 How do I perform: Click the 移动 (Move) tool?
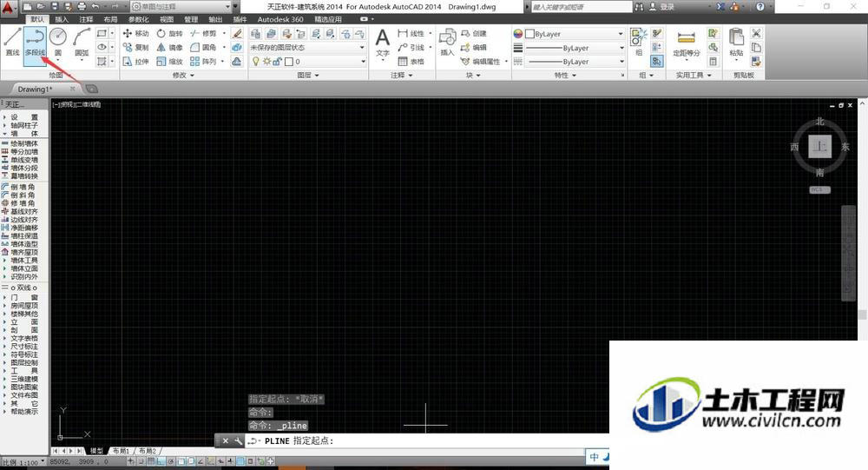tap(135, 33)
